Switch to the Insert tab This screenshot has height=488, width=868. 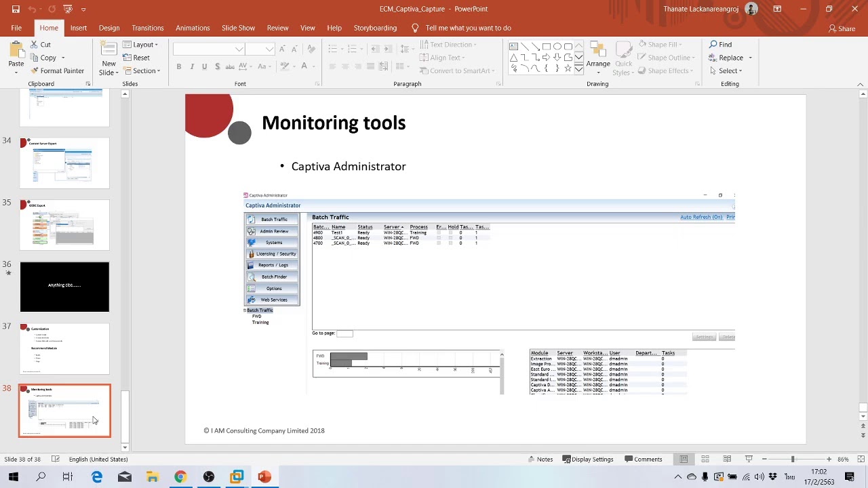point(79,28)
